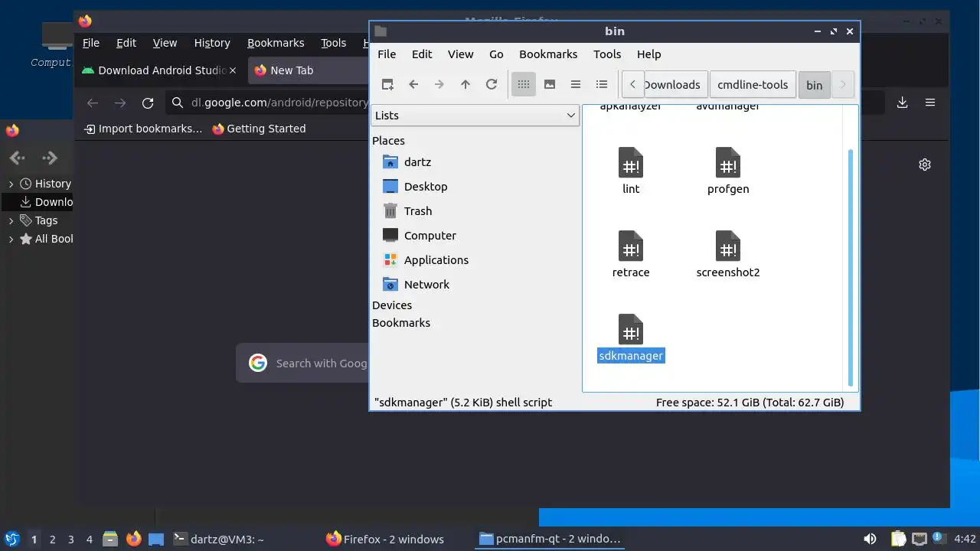
Task: Switch to Download Android Studio Firefox tab
Action: (x=160, y=70)
